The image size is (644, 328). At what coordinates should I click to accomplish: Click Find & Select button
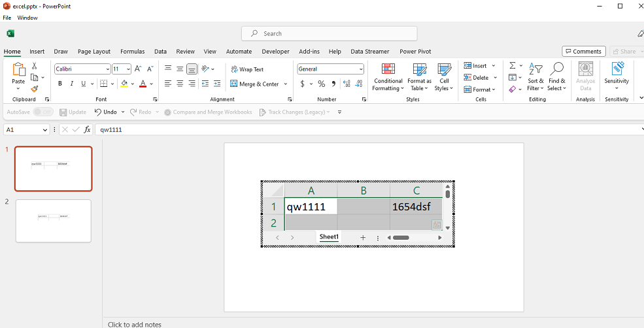click(x=556, y=77)
